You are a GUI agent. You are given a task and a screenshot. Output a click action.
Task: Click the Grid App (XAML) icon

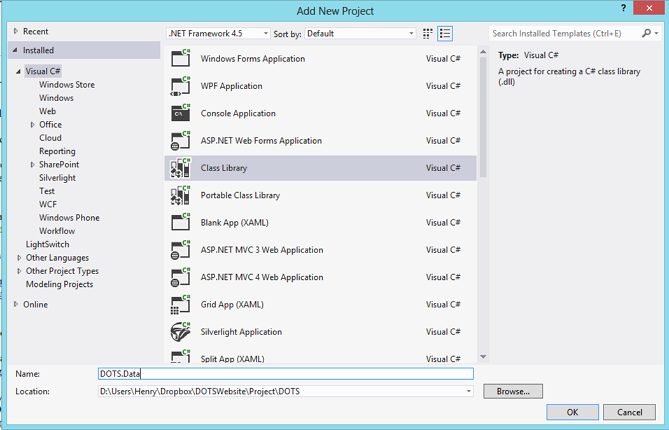click(x=180, y=304)
